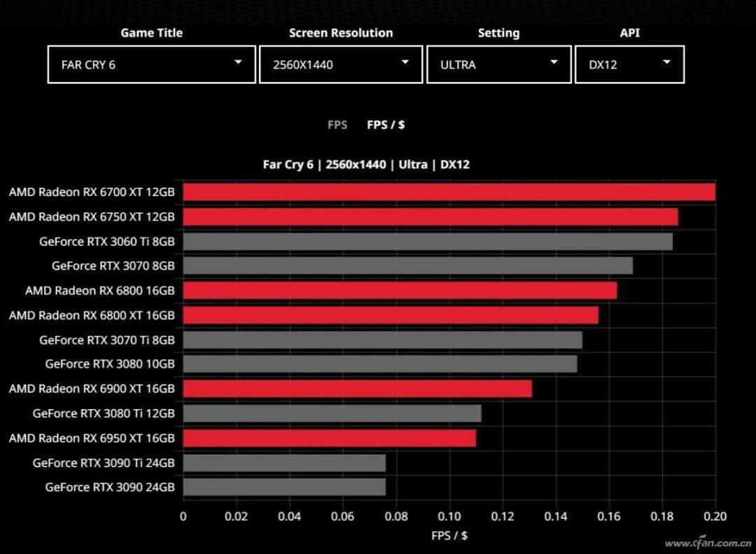The width and height of the screenshot is (756, 554).
Task: Click the 'GeForce RTX 3070 Ti 8GB' label
Action: (x=107, y=340)
